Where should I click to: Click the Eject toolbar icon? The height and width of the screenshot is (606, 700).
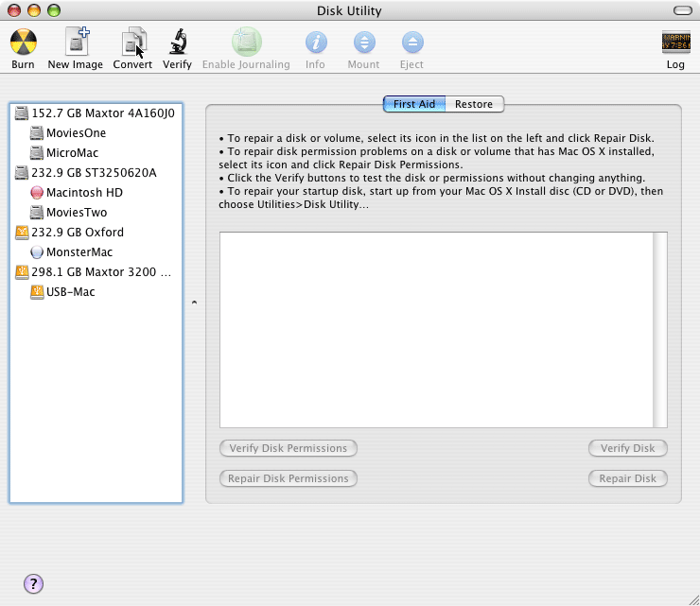click(x=412, y=43)
